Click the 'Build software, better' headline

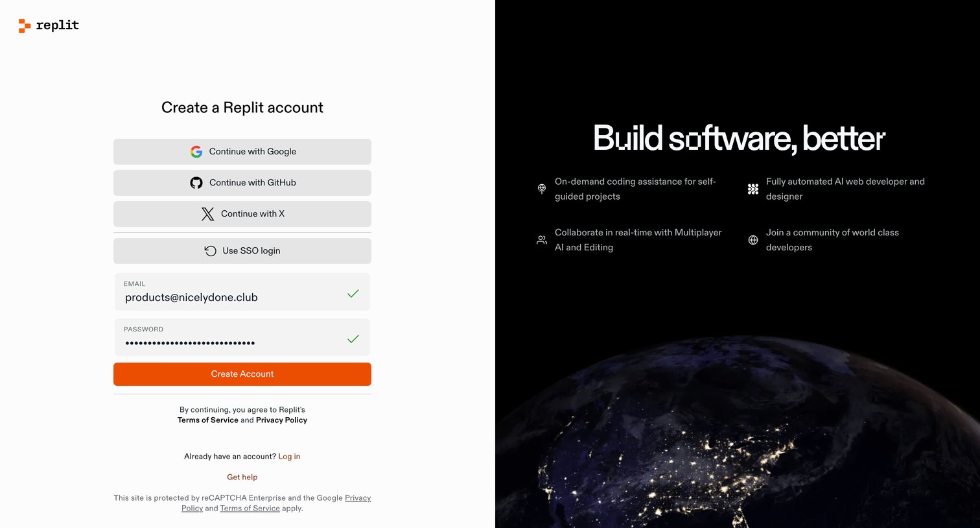pyautogui.click(x=739, y=138)
